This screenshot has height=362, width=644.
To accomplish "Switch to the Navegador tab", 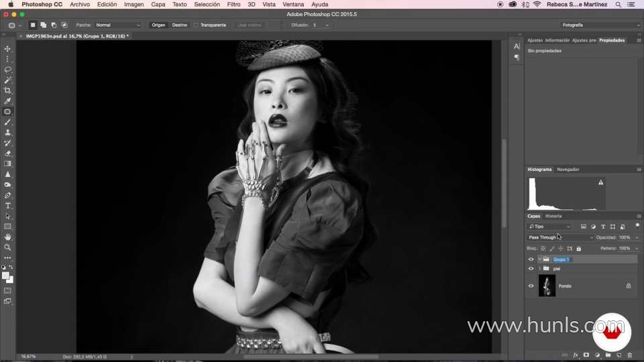I will point(568,170).
